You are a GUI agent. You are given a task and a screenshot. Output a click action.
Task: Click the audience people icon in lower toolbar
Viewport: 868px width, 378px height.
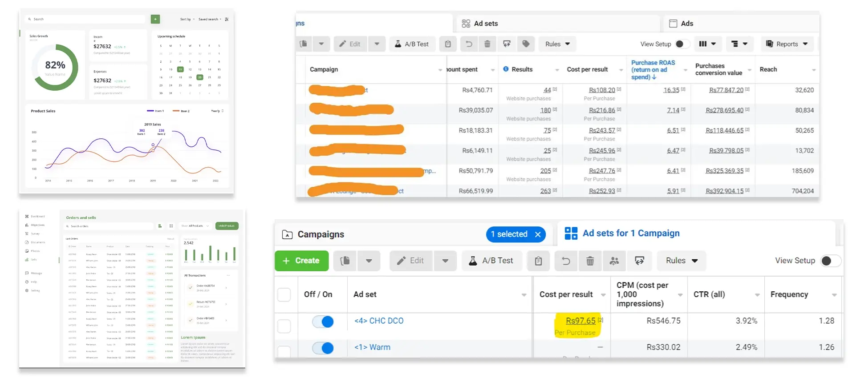(x=614, y=261)
